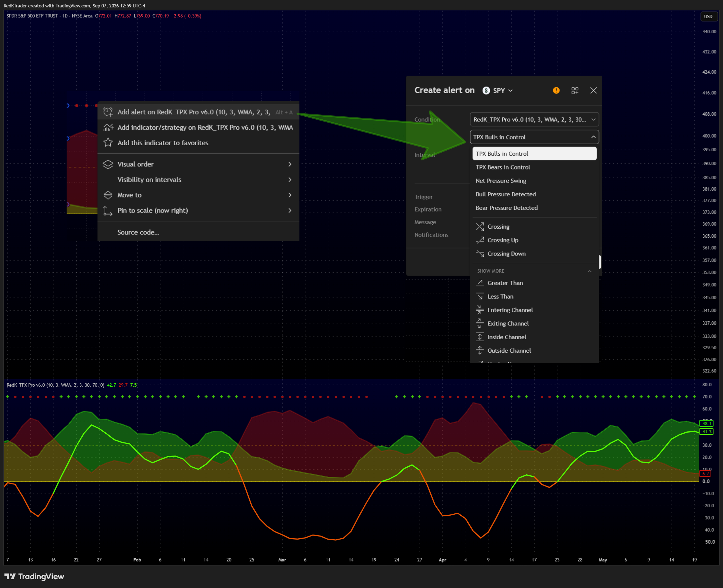Image resolution: width=723 pixels, height=588 pixels.
Task: Click the SPDR S&P 500 ETF TRUST title
Action: [32, 16]
